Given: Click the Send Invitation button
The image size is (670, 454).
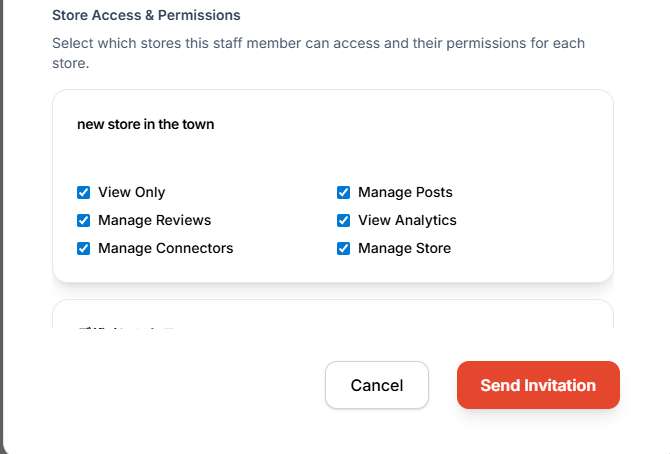Looking at the screenshot, I should (x=538, y=385).
